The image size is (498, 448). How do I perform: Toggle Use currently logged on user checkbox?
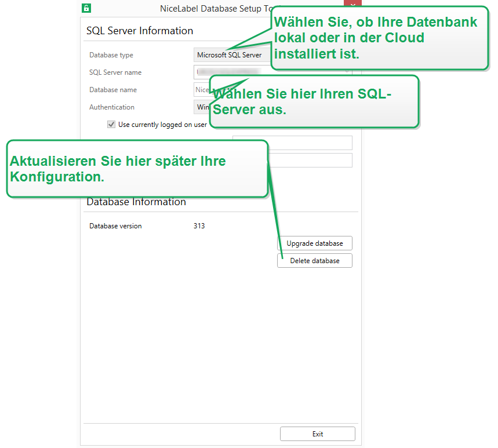click(111, 125)
